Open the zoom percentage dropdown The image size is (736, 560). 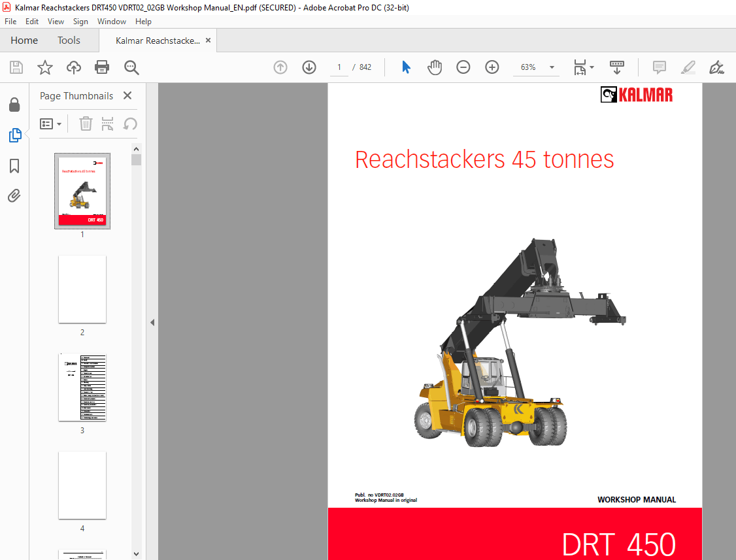coord(552,67)
